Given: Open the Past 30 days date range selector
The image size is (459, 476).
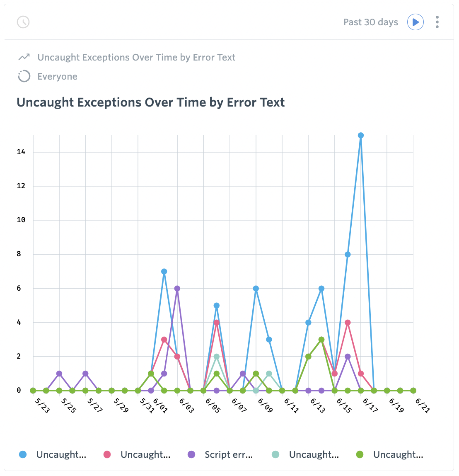Looking at the screenshot, I should point(370,22).
